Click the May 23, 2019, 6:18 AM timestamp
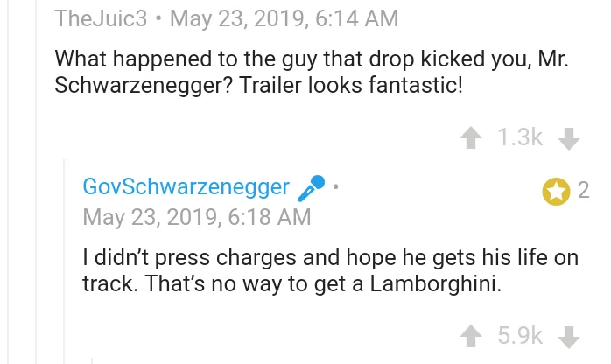Screen dimensions: 611x364 [197, 216]
